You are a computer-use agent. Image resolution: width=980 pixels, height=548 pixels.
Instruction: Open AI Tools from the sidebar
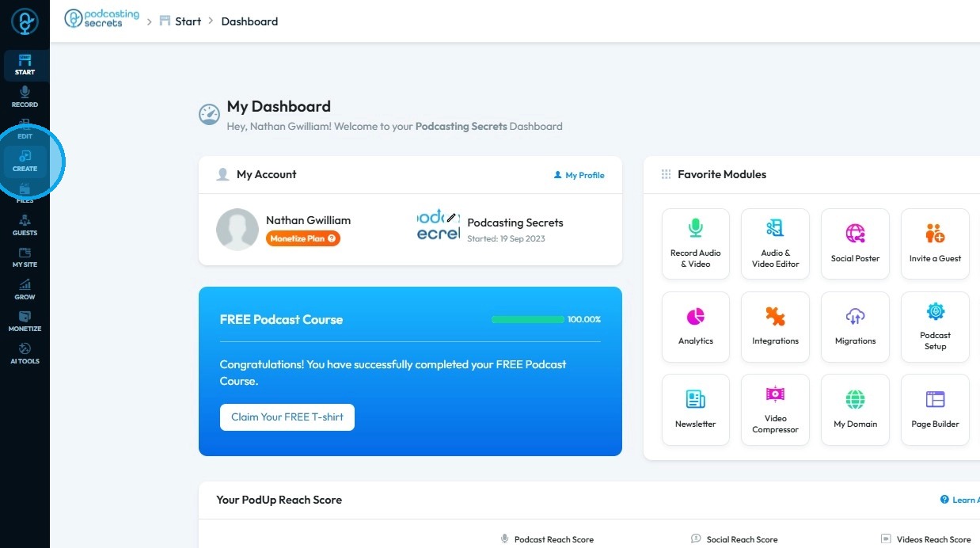click(25, 354)
